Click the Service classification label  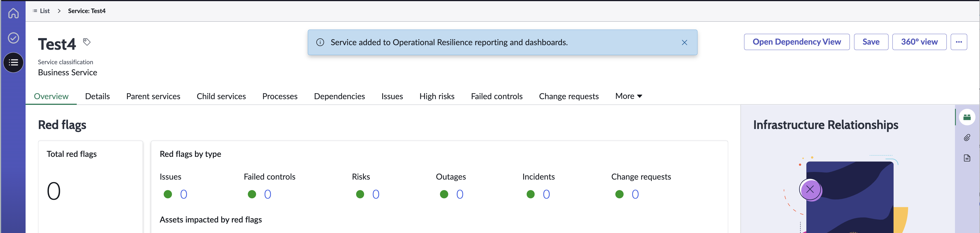tap(65, 62)
